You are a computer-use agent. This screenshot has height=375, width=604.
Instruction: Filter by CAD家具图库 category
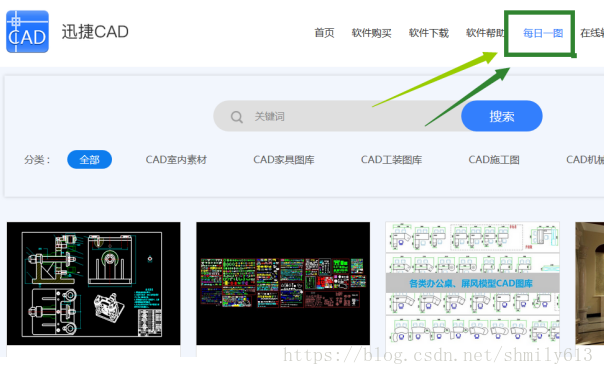point(284,160)
